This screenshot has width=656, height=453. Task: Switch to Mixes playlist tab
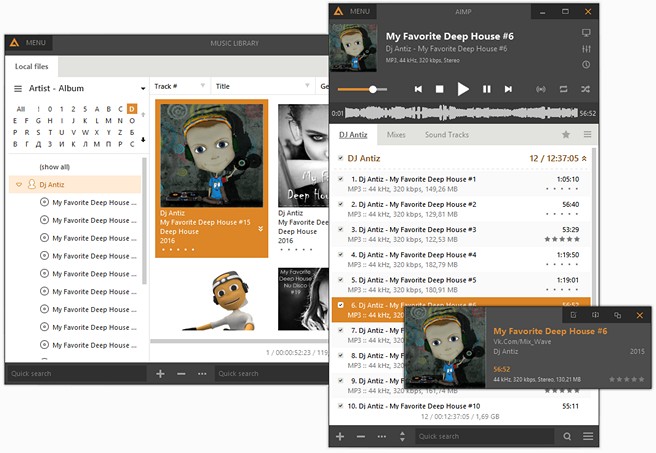click(396, 135)
